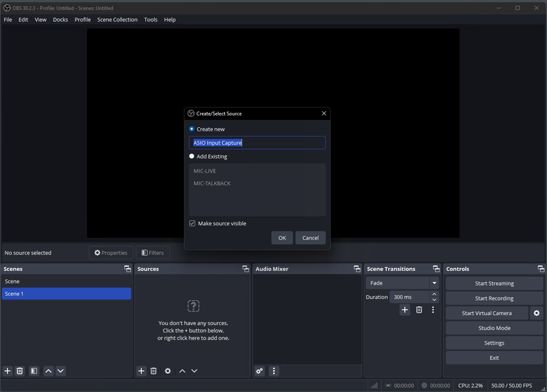Click the Start Recording button
The width and height of the screenshot is (547, 392).
pyautogui.click(x=494, y=298)
